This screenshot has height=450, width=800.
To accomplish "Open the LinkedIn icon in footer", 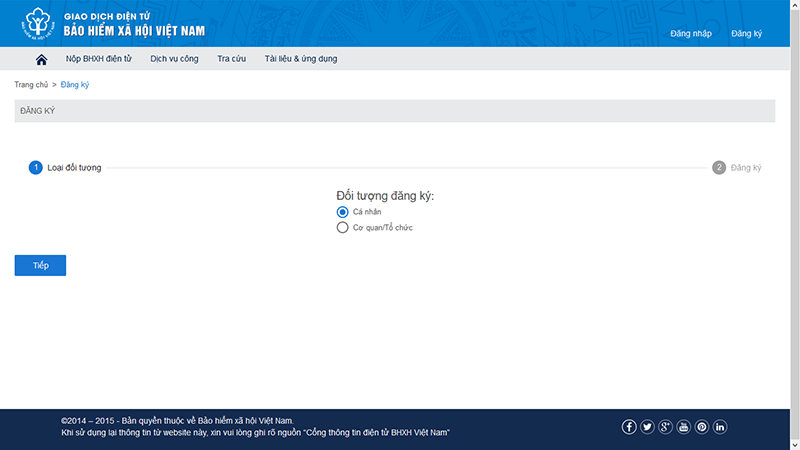I will coord(720,427).
